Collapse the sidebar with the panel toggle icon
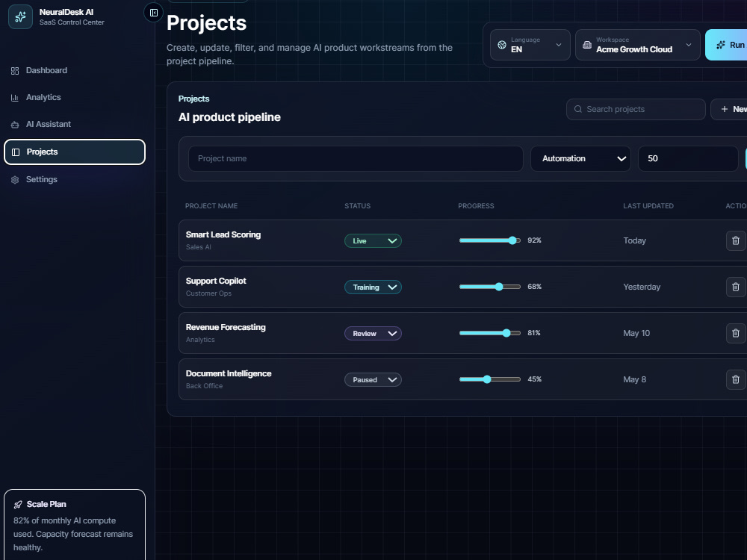Viewport: 747px width, 560px height. point(153,13)
